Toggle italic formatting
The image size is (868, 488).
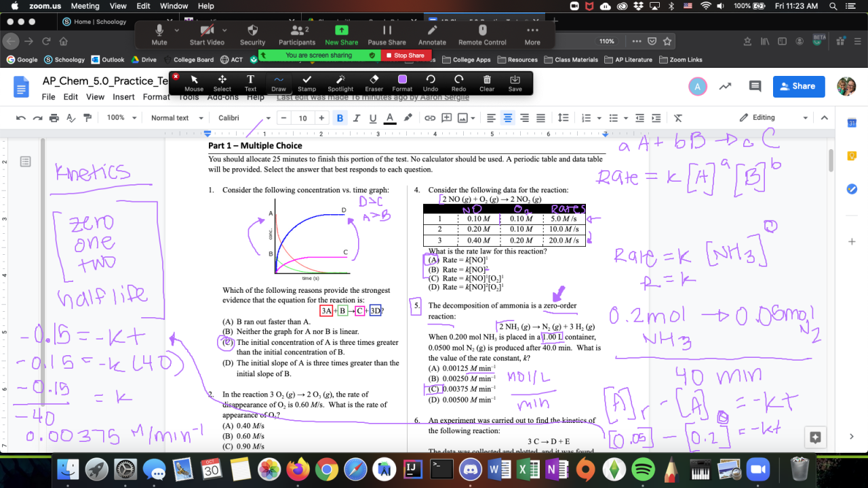pos(356,118)
